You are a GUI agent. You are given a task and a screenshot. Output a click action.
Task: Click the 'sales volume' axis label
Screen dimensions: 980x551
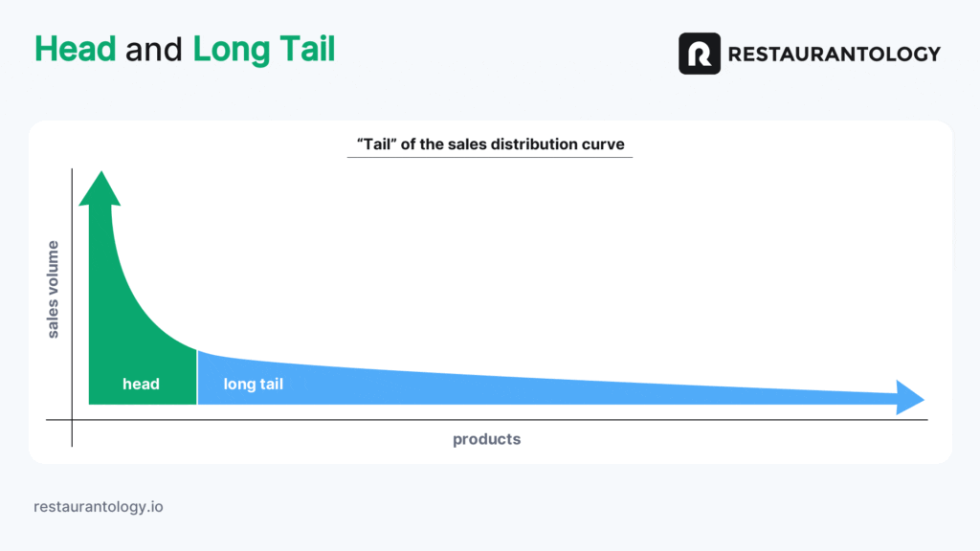coord(54,290)
